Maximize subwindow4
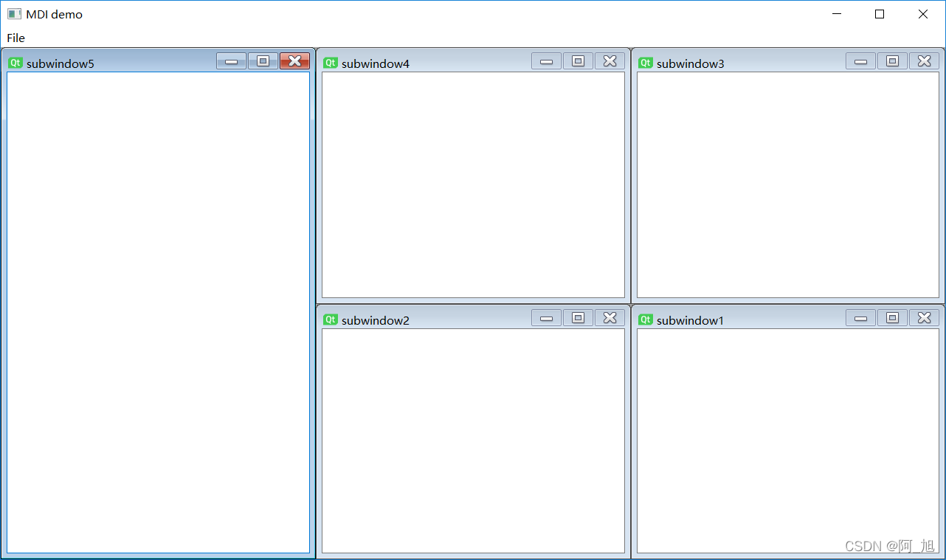This screenshot has height=560, width=946. click(578, 61)
